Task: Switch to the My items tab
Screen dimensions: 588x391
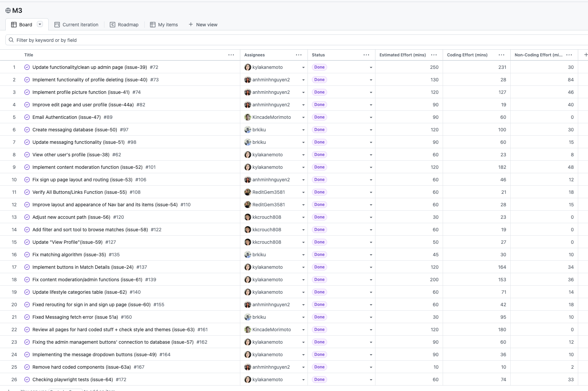Action: pyautogui.click(x=164, y=25)
